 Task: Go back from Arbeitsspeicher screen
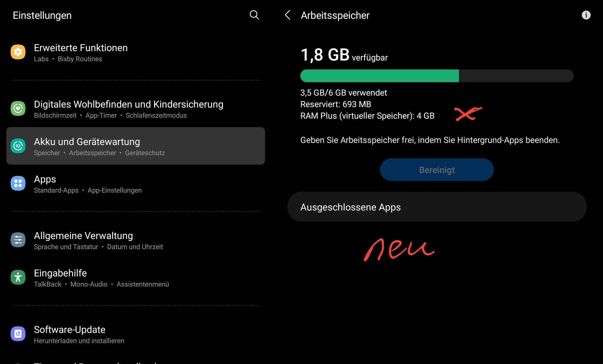[x=288, y=15]
